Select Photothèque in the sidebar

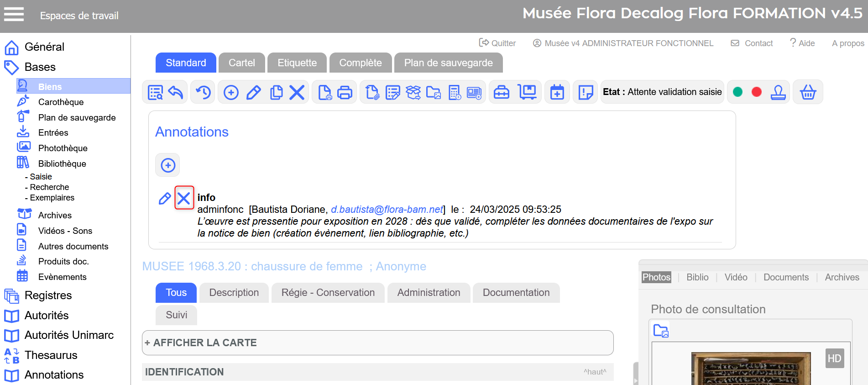coord(63,148)
